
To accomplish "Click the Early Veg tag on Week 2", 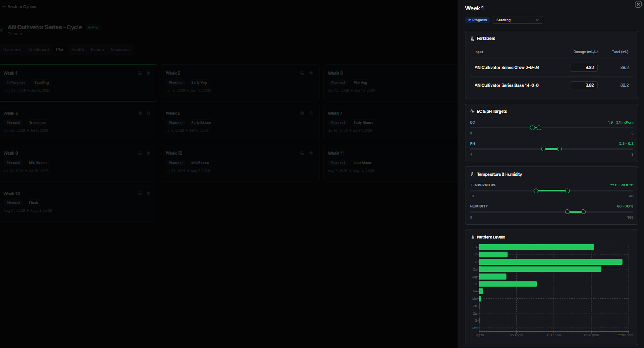I will (x=199, y=83).
